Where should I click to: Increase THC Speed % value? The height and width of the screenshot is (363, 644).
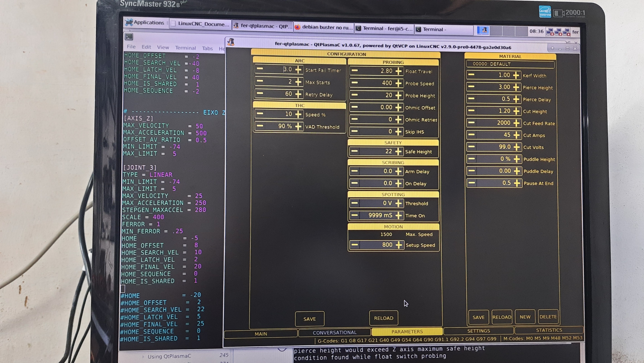pos(298,114)
